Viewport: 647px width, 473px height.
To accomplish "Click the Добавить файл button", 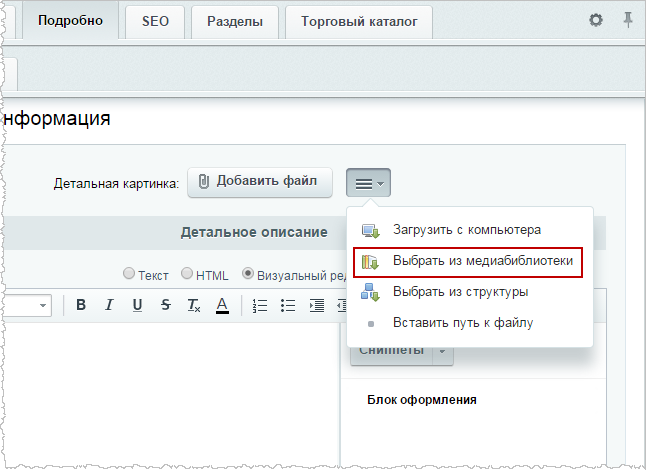I will pos(260,182).
